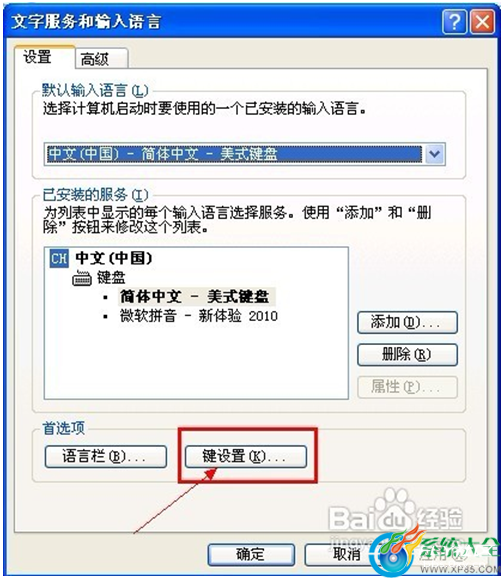
Task: Click empty area of installed services list
Action: 196,362
